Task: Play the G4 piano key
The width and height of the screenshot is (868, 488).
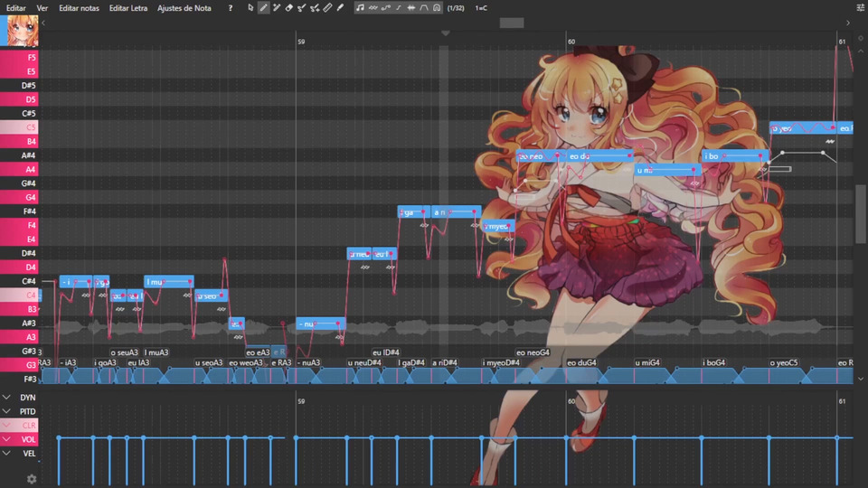Action: tap(19, 197)
